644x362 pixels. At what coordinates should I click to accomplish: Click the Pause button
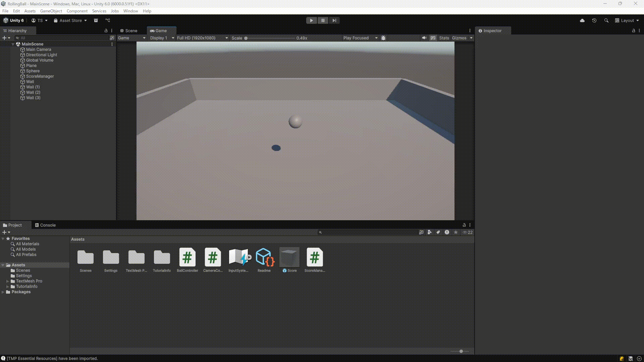(x=323, y=20)
